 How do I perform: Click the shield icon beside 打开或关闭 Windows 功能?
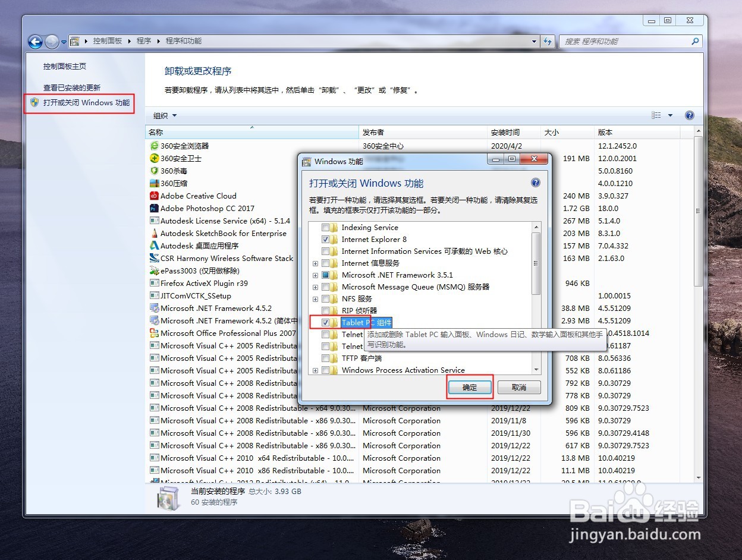(34, 102)
